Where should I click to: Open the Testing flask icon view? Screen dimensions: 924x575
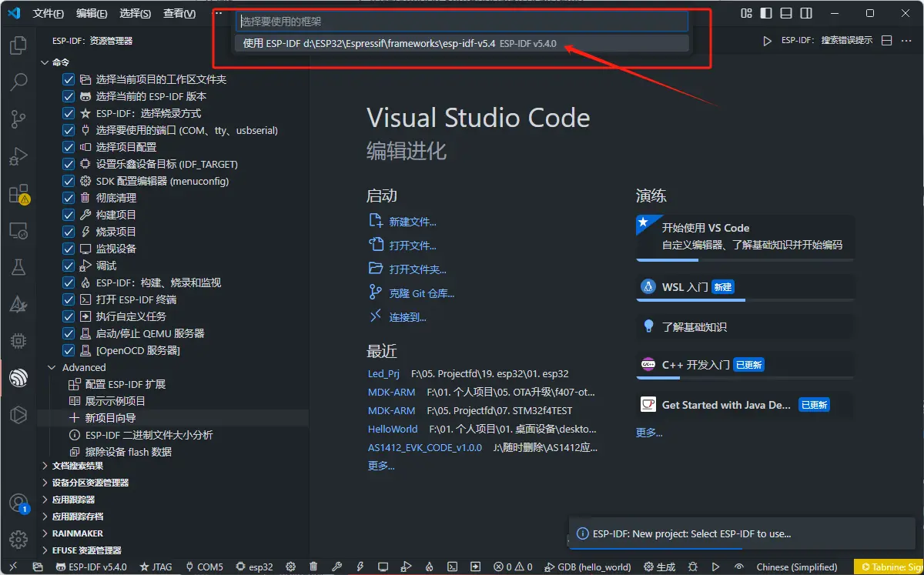pyautogui.click(x=18, y=267)
